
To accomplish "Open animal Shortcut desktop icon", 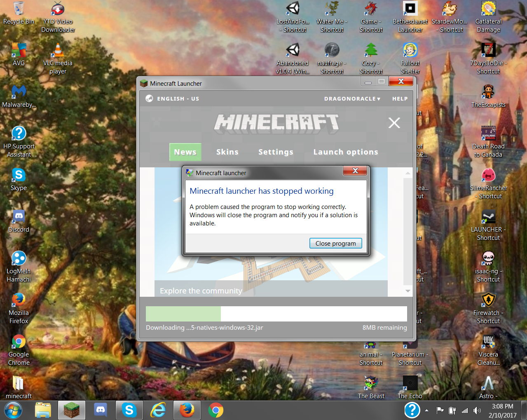I will point(371,354).
